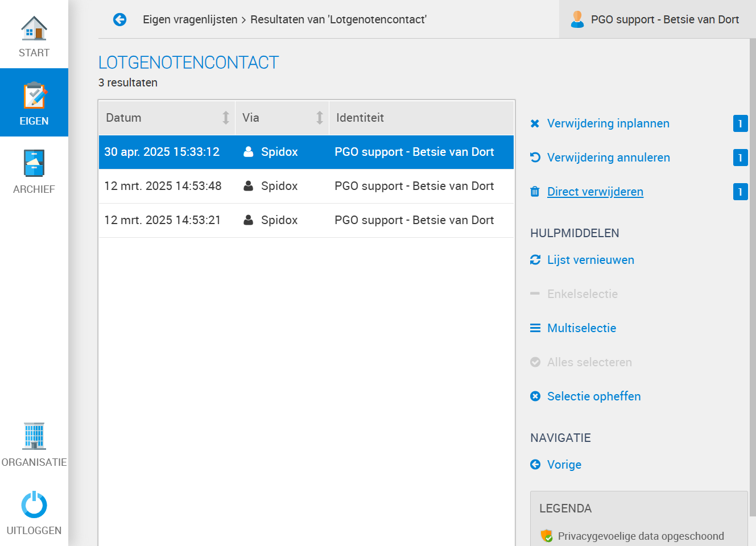Viewport: 756px width, 546px height.
Task: Go back via the Vorige link
Action: point(564,465)
